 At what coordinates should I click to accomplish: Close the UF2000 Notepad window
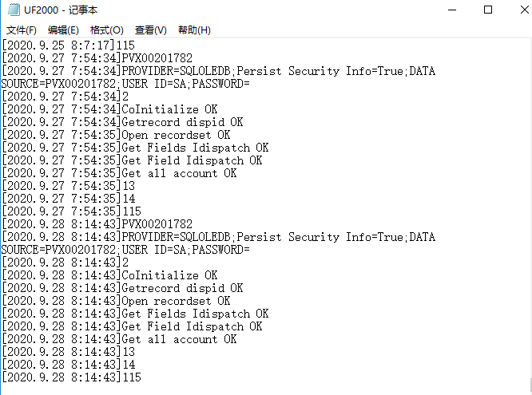[x=524, y=10]
